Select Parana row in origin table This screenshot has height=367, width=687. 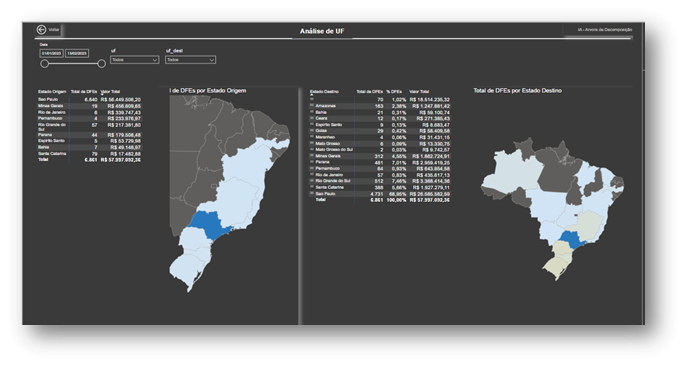pos(89,135)
